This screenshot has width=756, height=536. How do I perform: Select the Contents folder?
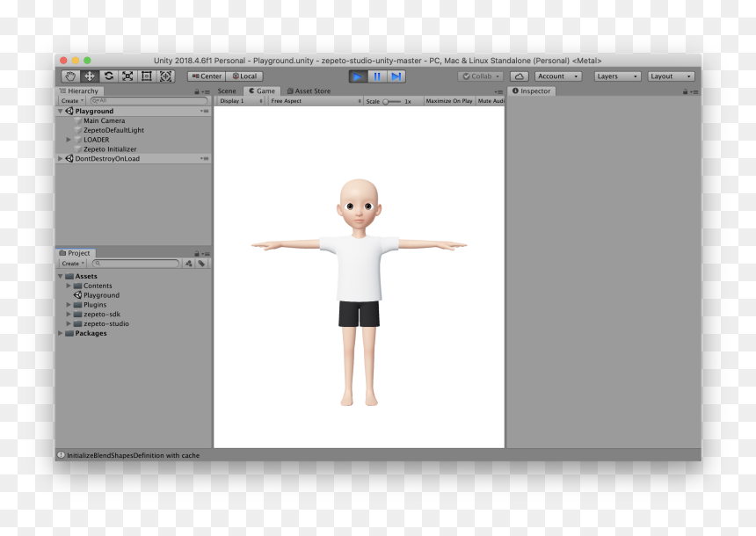tap(98, 286)
